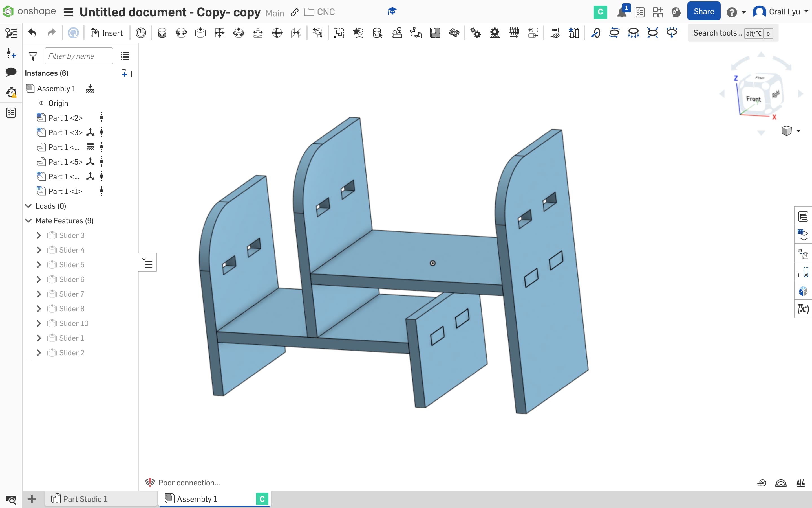This screenshot has height=508, width=812.
Task: Select the Cylindrical mate tool
Action: [239, 32]
